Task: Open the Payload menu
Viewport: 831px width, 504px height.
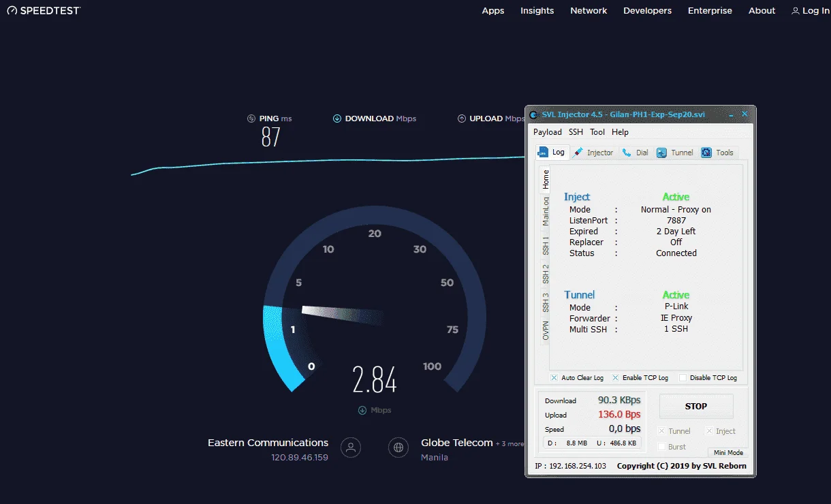Action: click(x=548, y=132)
